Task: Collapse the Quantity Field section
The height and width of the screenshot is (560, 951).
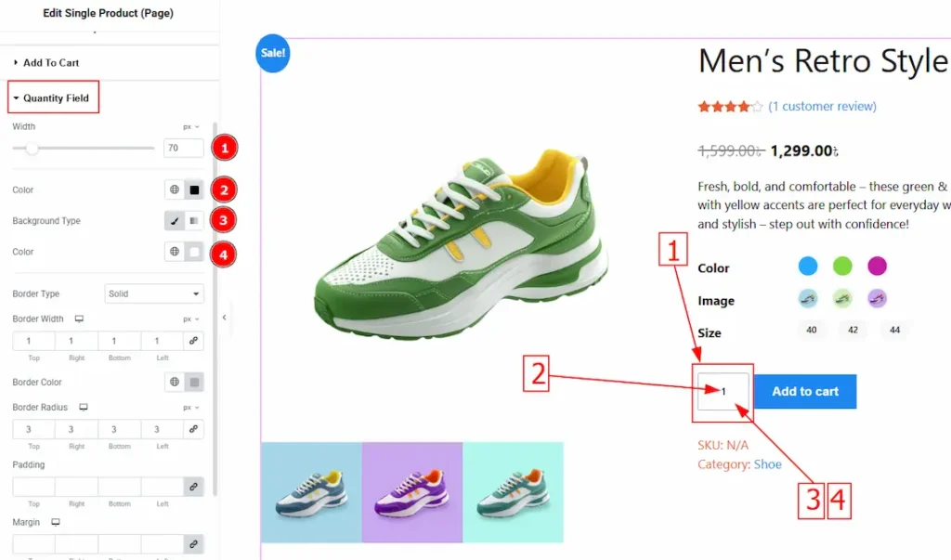Action: pos(53,98)
